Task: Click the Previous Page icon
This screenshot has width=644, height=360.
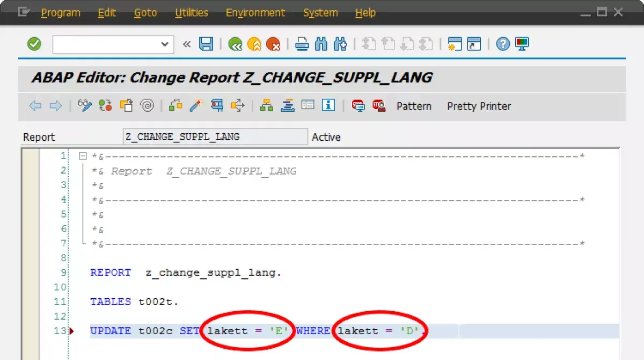Action: coord(387,44)
